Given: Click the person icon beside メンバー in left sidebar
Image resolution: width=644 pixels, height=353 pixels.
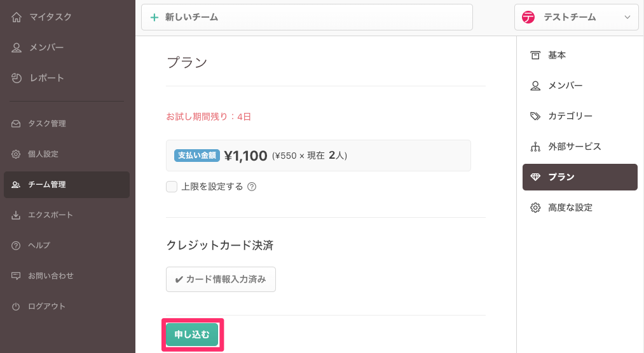Looking at the screenshot, I should pos(17,48).
